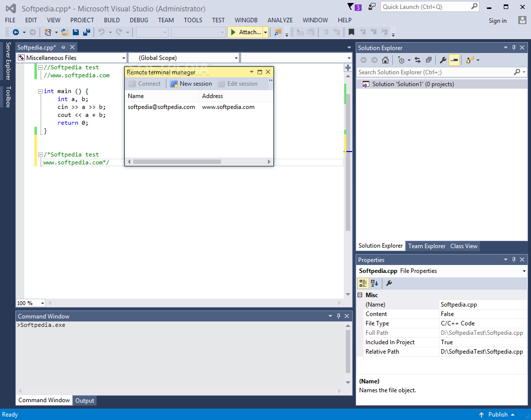Click the Save All toolbar icon
Image resolution: width=531 pixels, height=420 pixels.
87,32
